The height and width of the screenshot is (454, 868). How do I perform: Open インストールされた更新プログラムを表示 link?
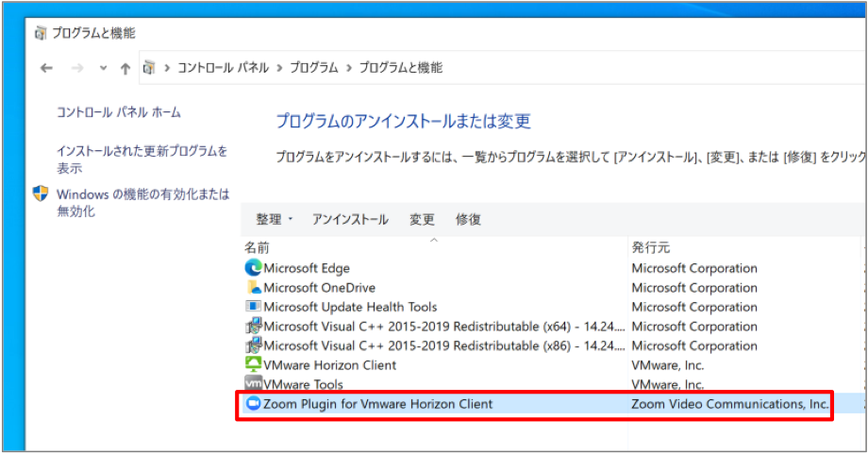pos(142,159)
